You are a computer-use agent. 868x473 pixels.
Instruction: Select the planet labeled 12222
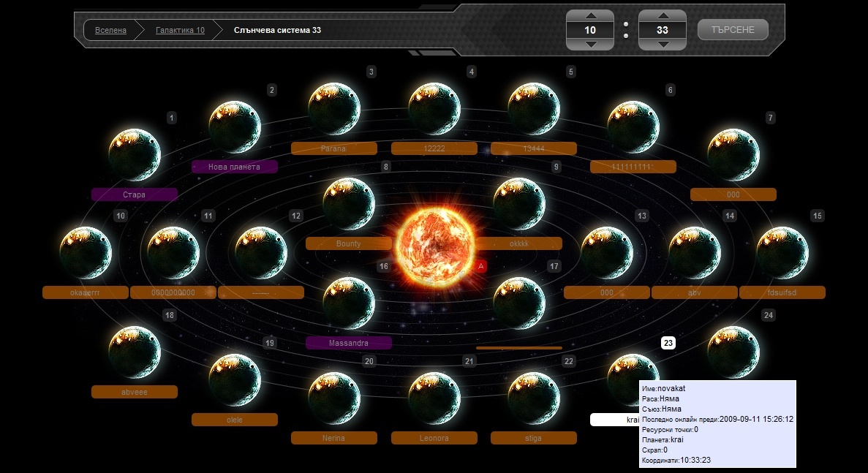pyautogui.click(x=434, y=109)
